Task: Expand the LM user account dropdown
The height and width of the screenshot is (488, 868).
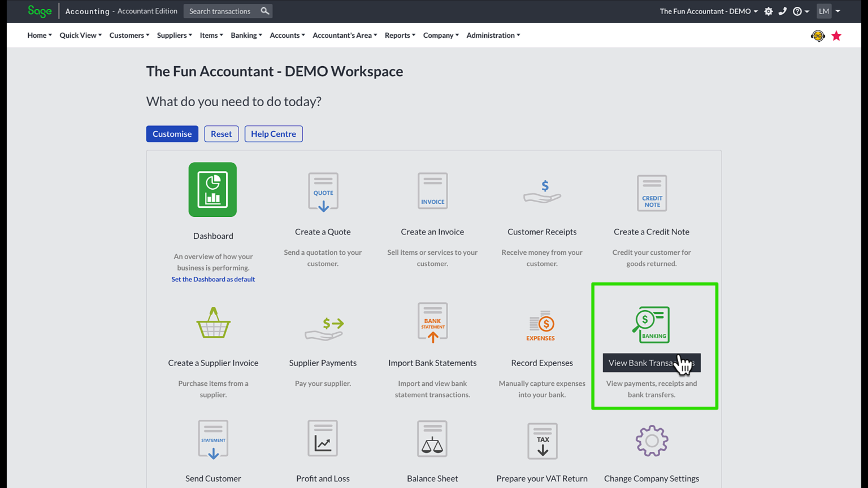Action: [x=827, y=11]
